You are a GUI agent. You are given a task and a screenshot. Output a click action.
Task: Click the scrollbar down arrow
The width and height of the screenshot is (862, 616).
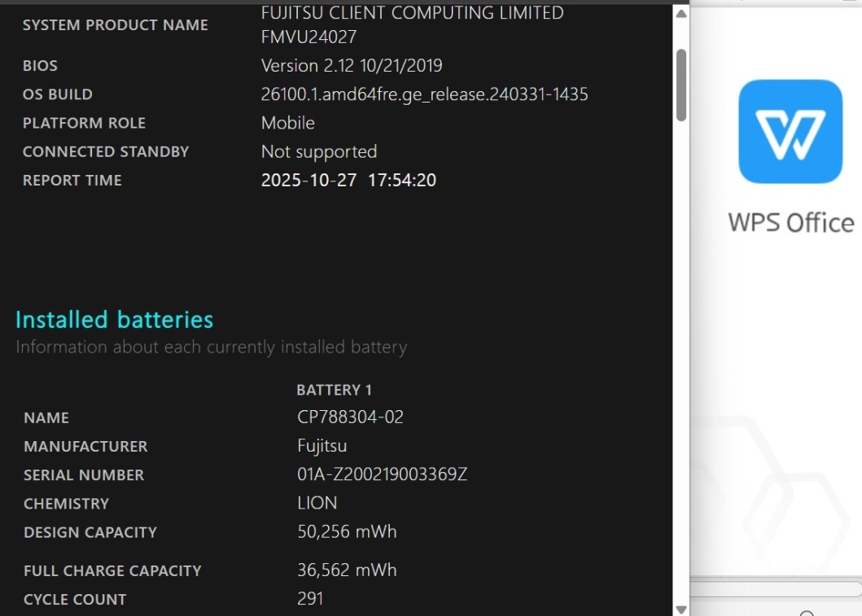point(681,609)
